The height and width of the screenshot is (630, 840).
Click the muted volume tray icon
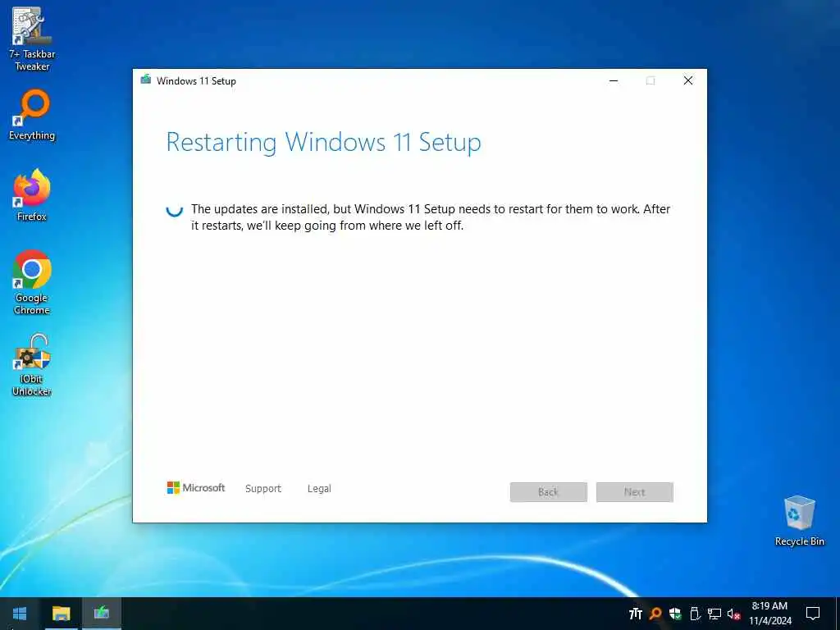734,614
